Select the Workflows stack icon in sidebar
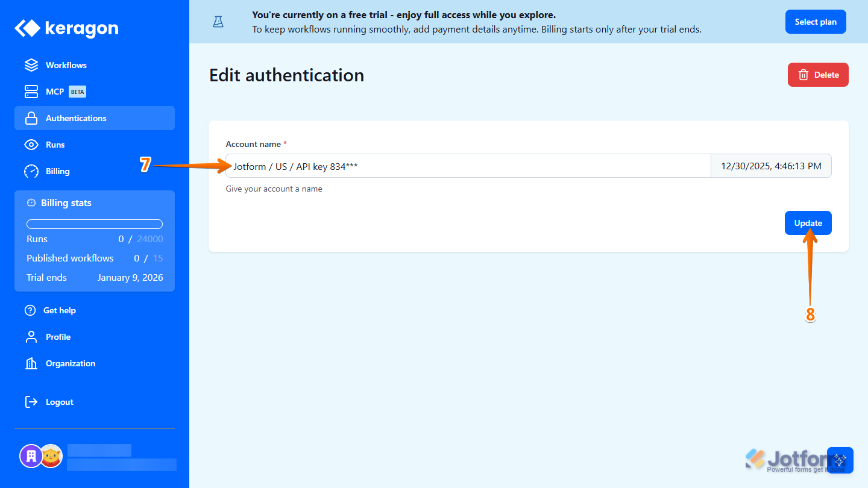Screen dimensions: 868x488 click(x=31, y=65)
